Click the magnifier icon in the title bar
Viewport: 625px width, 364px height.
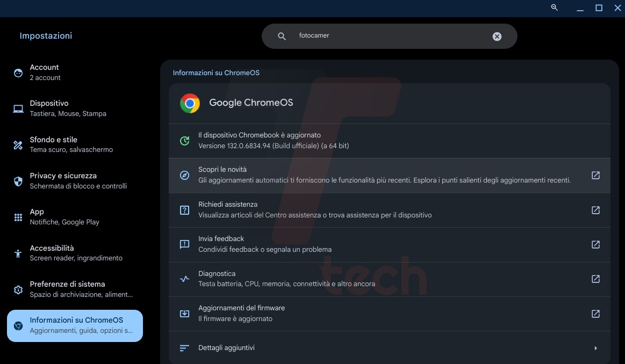pos(554,8)
